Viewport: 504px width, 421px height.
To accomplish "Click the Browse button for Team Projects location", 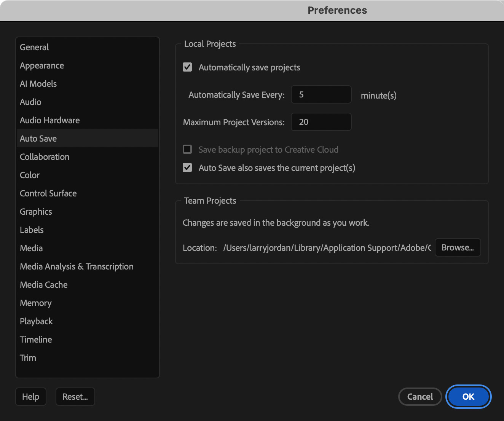I will pos(458,247).
